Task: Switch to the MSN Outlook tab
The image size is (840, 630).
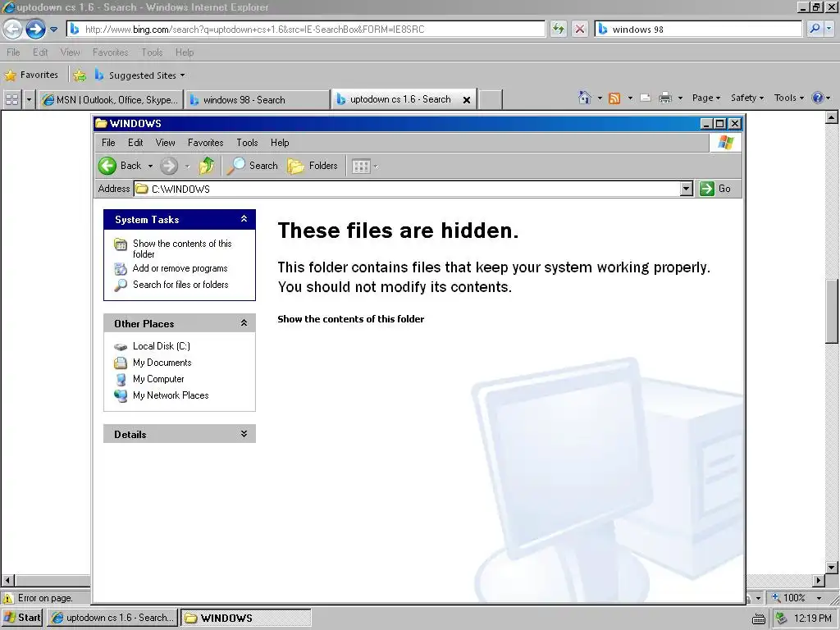Action: pos(111,99)
